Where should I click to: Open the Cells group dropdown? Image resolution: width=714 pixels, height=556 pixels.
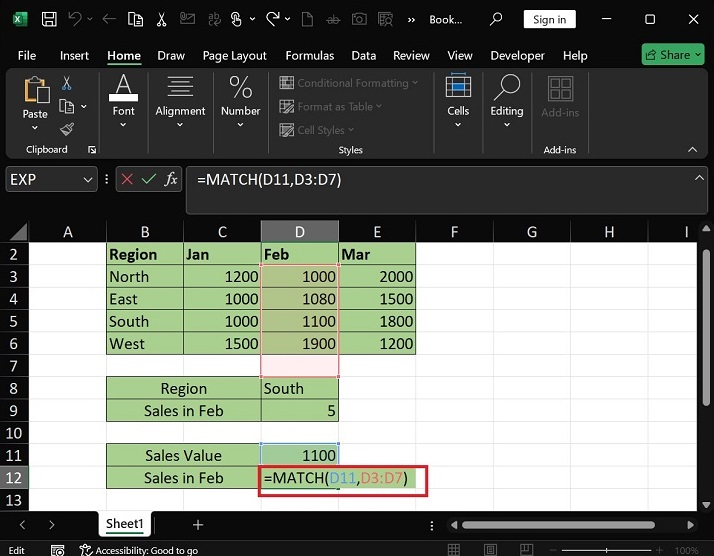[x=458, y=124]
